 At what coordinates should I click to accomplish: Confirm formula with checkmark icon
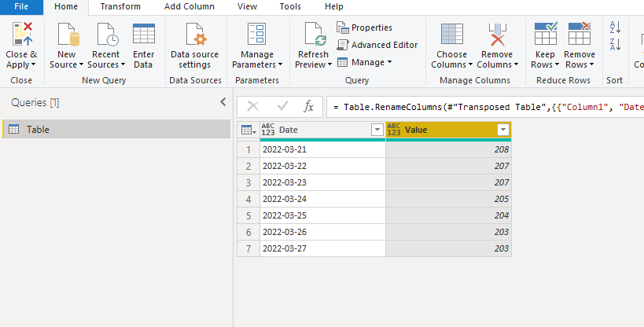(282, 107)
